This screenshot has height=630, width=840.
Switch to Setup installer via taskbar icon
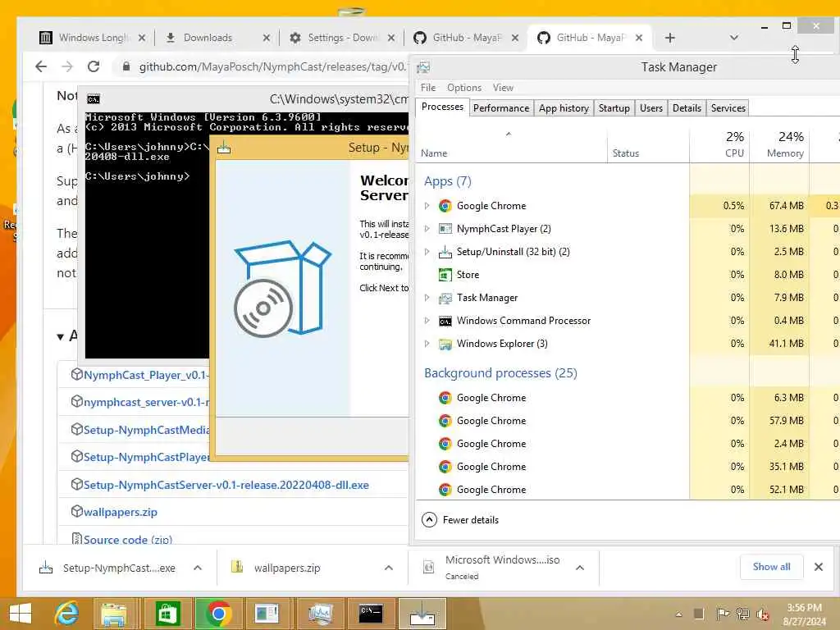(x=422, y=614)
